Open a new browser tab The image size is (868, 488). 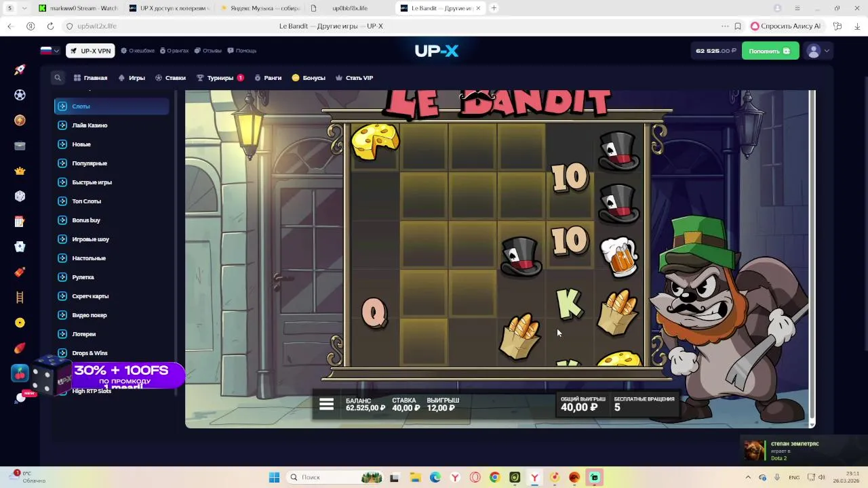[x=494, y=8]
